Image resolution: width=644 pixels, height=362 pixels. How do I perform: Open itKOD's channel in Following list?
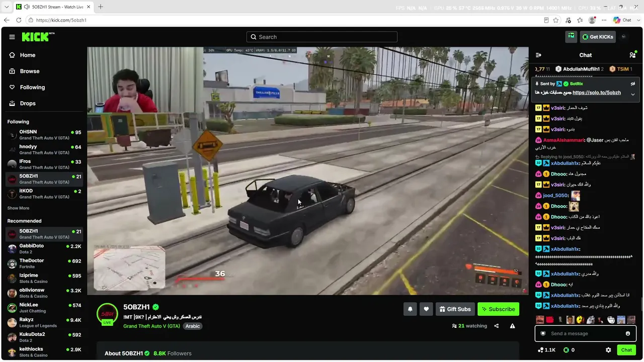(43, 194)
